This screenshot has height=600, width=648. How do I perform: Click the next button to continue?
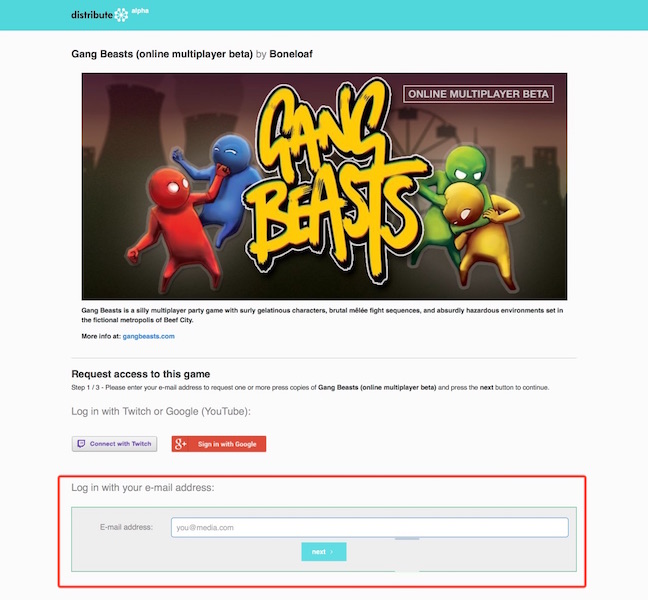pos(324,552)
